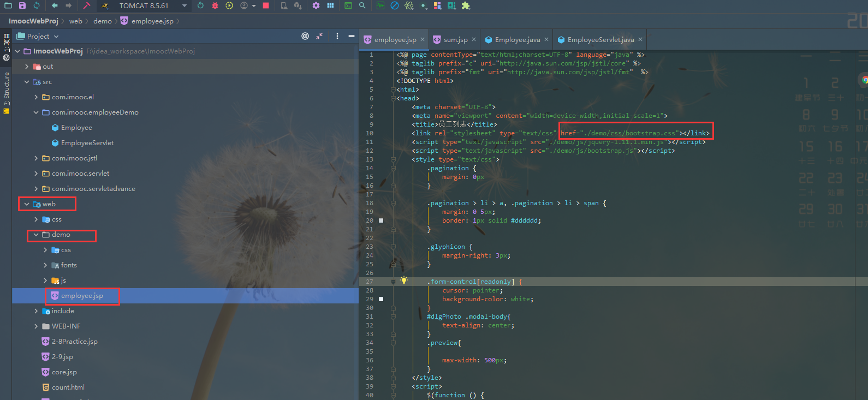Close the EmployeeServlet.java tab
The height and width of the screenshot is (400, 868).
(x=640, y=39)
